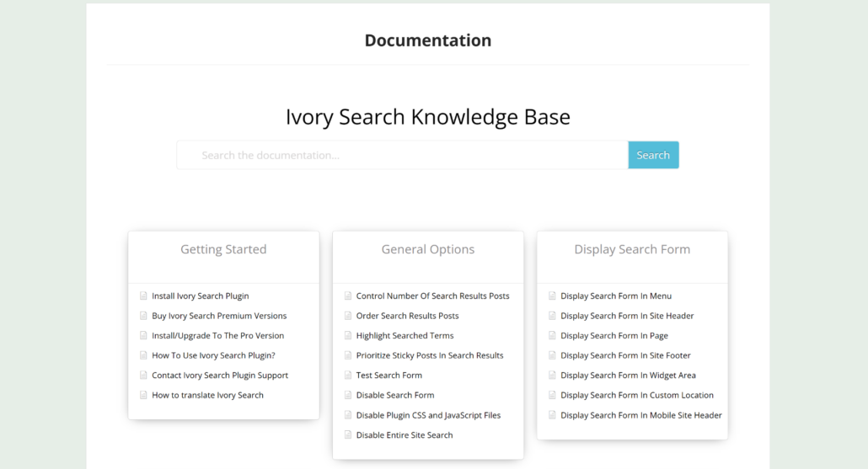Image resolution: width=868 pixels, height=469 pixels.
Task: Click document icon beside Display Search Form In Custom Location
Action: pyautogui.click(x=552, y=396)
